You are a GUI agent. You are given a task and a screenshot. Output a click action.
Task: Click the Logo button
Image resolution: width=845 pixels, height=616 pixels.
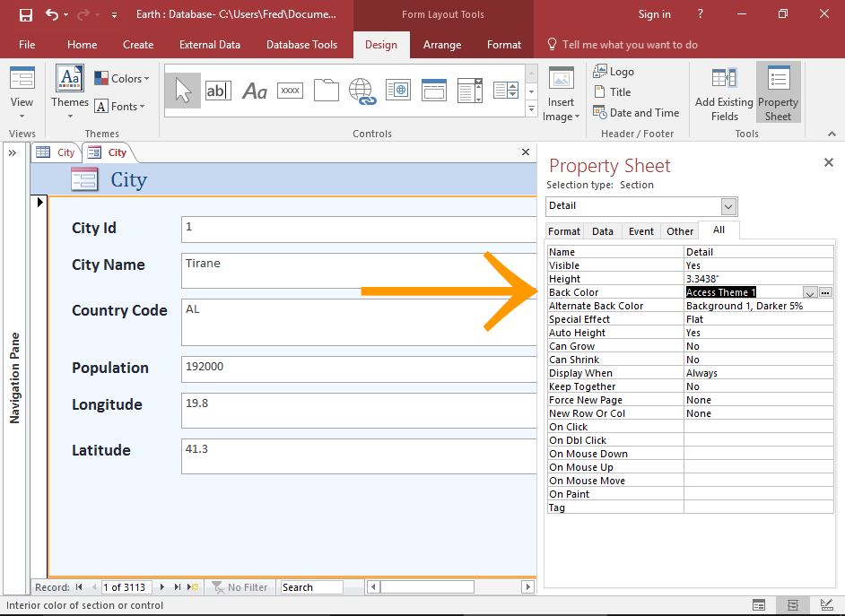point(614,72)
